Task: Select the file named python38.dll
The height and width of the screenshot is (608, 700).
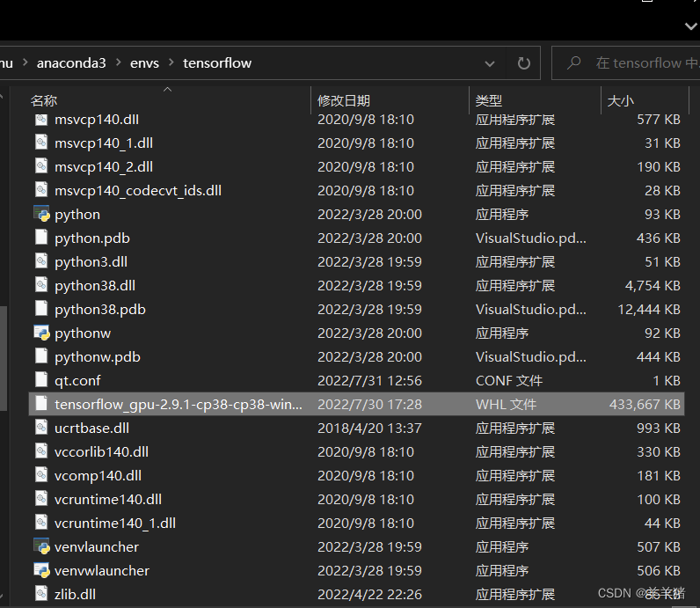Action: pyautogui.click(x=95, y=286)
